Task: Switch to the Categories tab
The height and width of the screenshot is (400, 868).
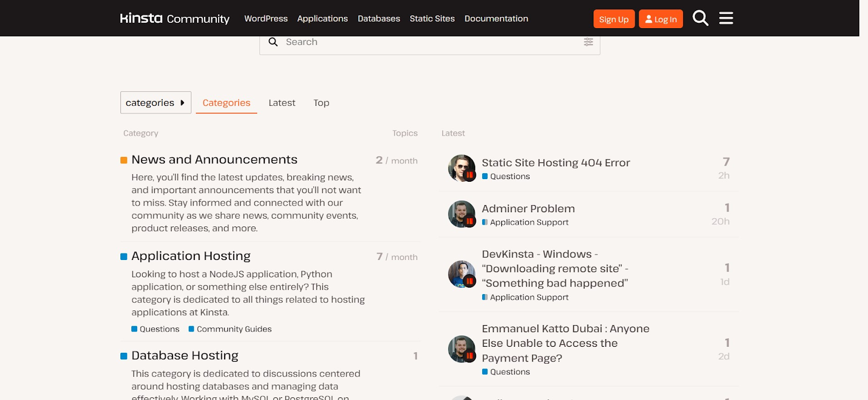Action: click(226, 103)
